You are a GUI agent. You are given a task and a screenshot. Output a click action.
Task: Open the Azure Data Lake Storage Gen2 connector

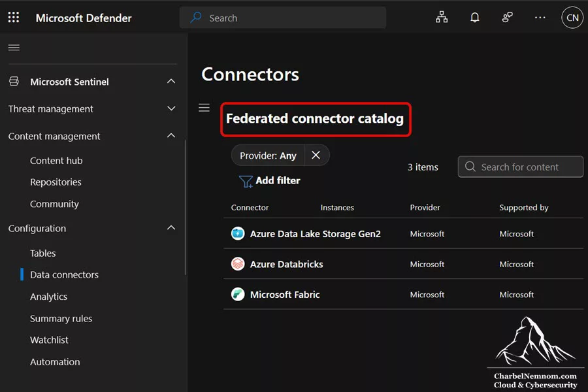tap(315, 234)
